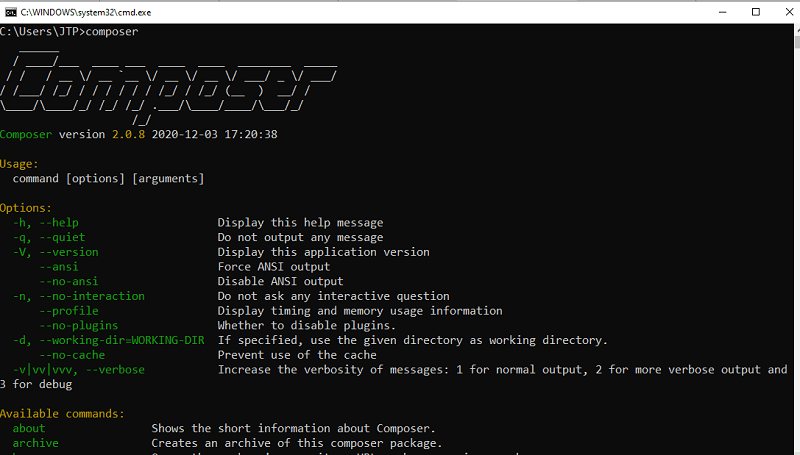The width and height of the screenshot is (800, 455).
Task: Click the 'Options:' heading
Action: pos(26,208)
